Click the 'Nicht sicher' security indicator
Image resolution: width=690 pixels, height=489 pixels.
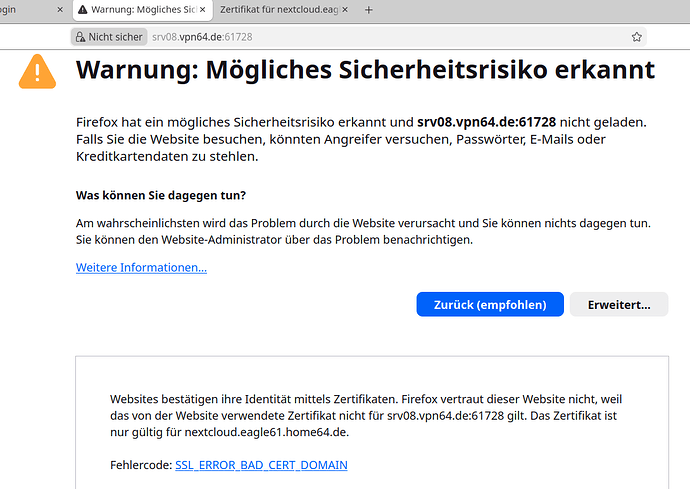(108, 37)
